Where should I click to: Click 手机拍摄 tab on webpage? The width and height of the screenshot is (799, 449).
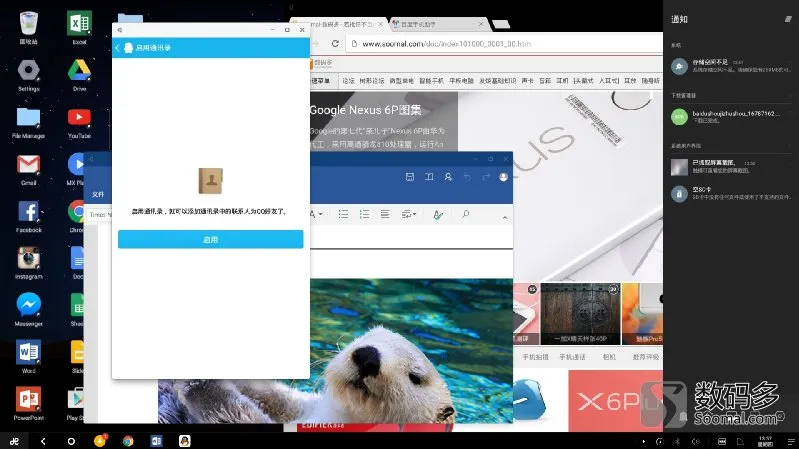click(535, 357)
